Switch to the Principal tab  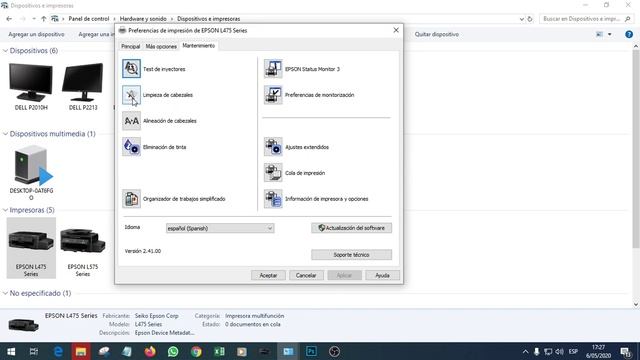(x=130, y=46)
